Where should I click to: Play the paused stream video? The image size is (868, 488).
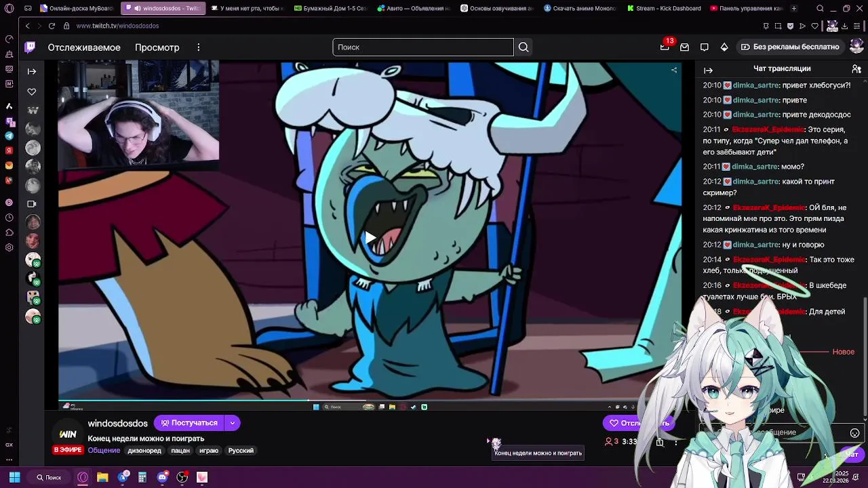(x=370, y=237)
